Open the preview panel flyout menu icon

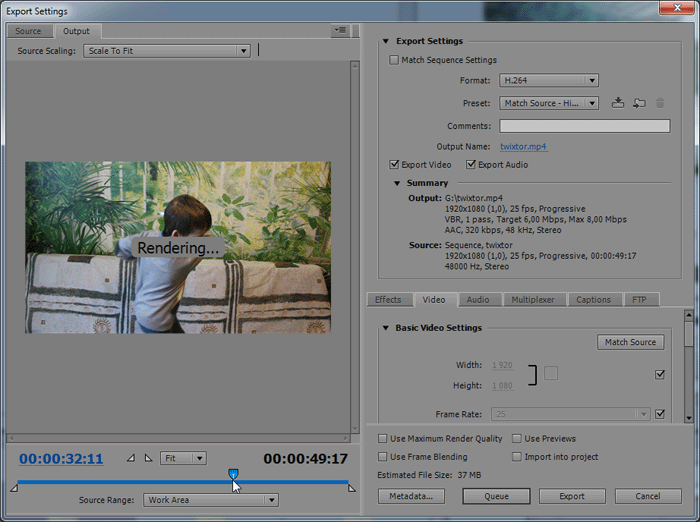tap(341, 31)
